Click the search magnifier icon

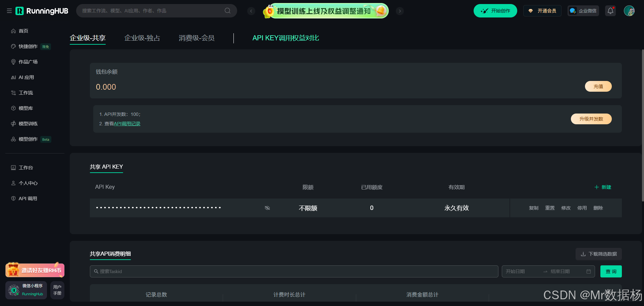(227, 10)
